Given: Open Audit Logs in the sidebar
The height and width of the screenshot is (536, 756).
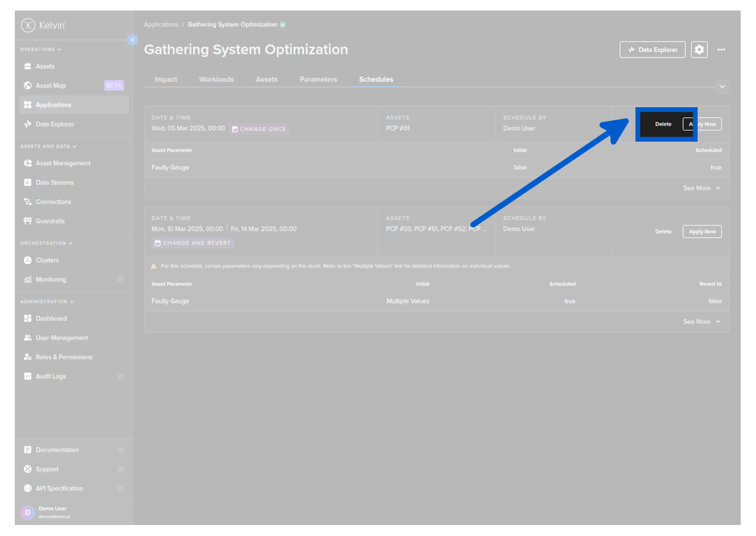Looking at the screenshot, I should tap(51, 377).
